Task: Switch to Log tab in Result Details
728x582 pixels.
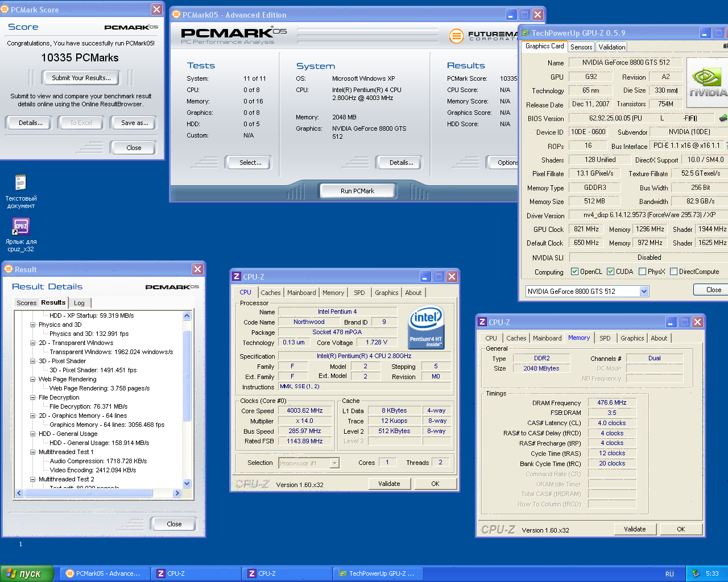Action: (79, 303)
